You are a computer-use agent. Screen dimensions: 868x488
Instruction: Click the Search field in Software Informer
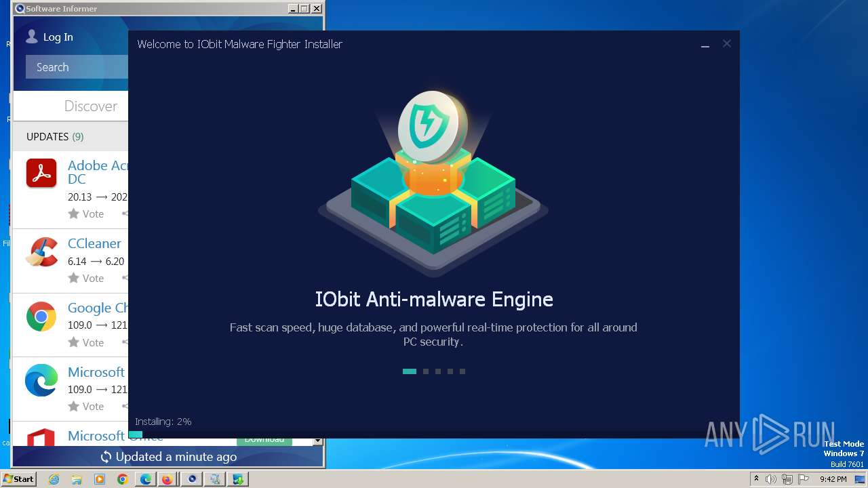[x=77, y=67]
